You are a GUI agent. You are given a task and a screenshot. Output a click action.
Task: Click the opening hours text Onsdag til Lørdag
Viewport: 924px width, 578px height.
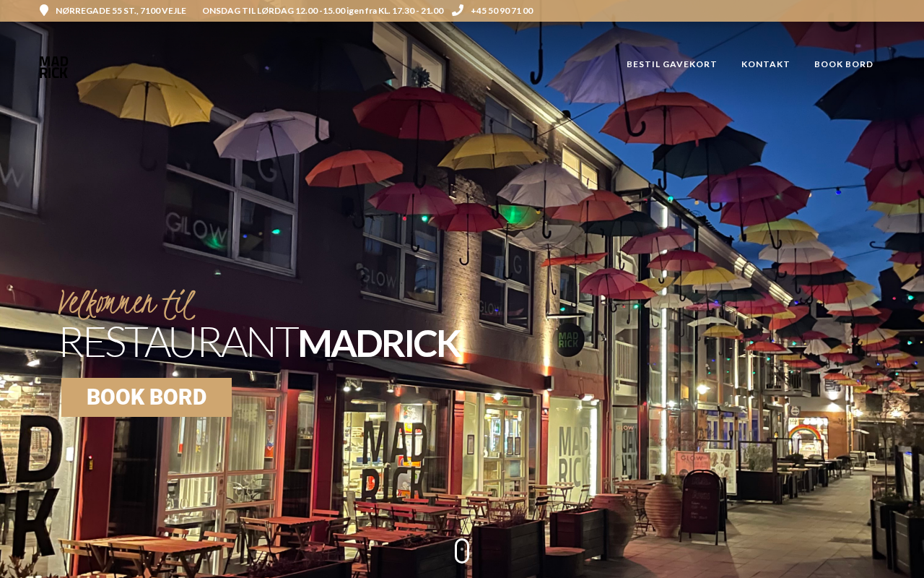(323, 11)
